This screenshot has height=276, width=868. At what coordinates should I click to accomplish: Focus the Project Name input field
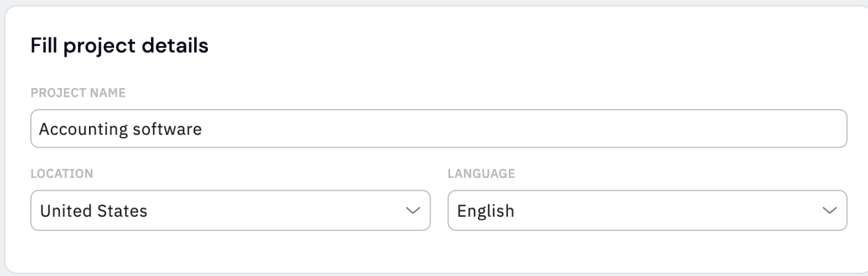[x=439, y=129]
